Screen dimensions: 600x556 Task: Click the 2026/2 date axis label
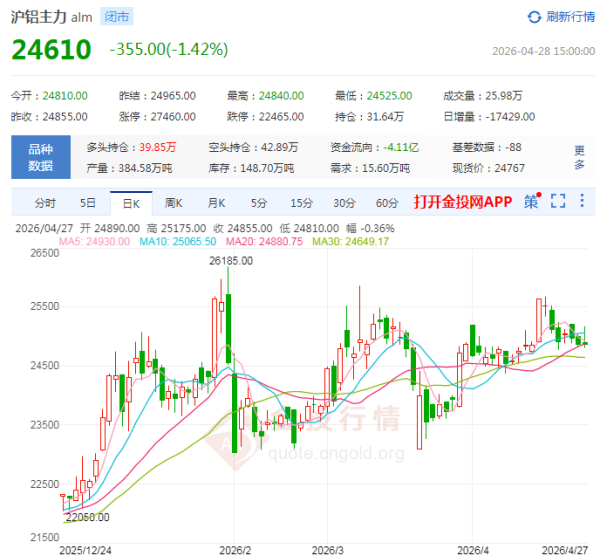point(235,550)
